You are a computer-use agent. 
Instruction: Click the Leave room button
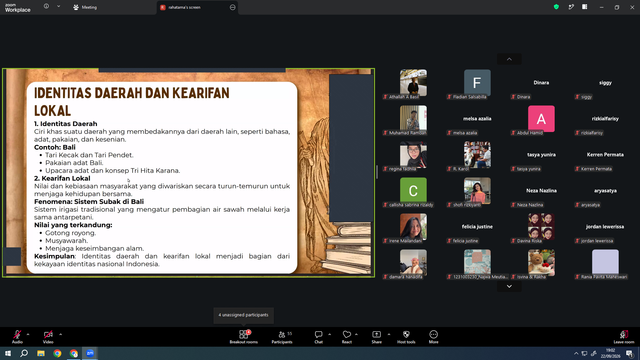coord(624,336)
